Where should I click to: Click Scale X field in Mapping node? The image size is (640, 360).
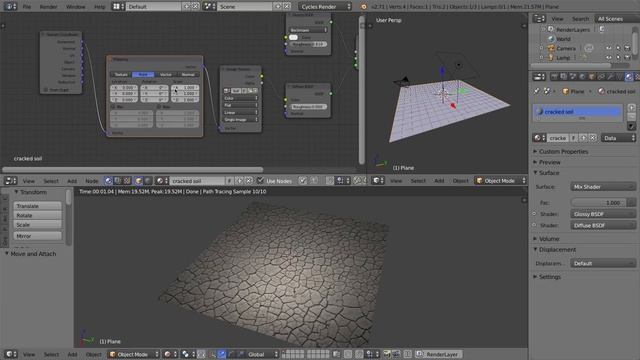pyautogui.click(x=185, y=87)
